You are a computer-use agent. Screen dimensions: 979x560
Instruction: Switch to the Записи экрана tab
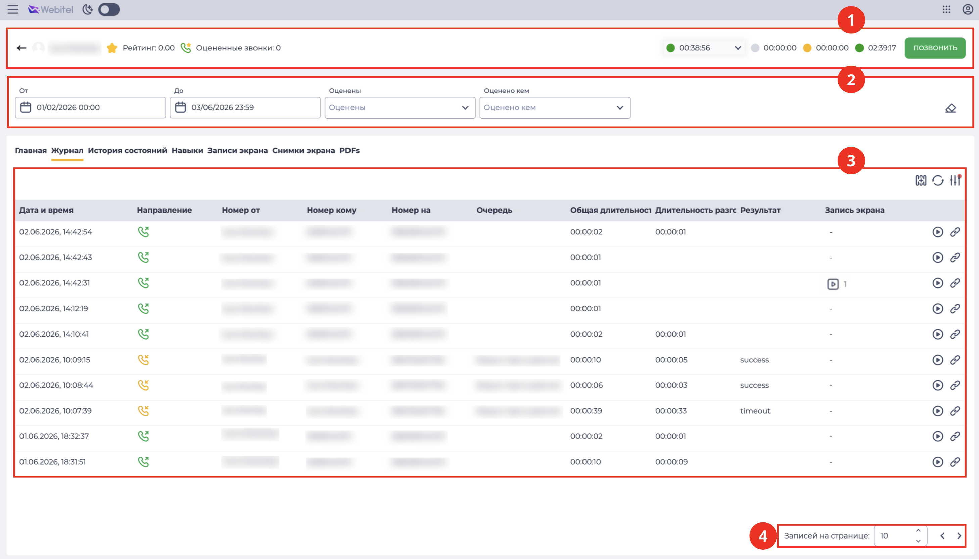point(237,150)
